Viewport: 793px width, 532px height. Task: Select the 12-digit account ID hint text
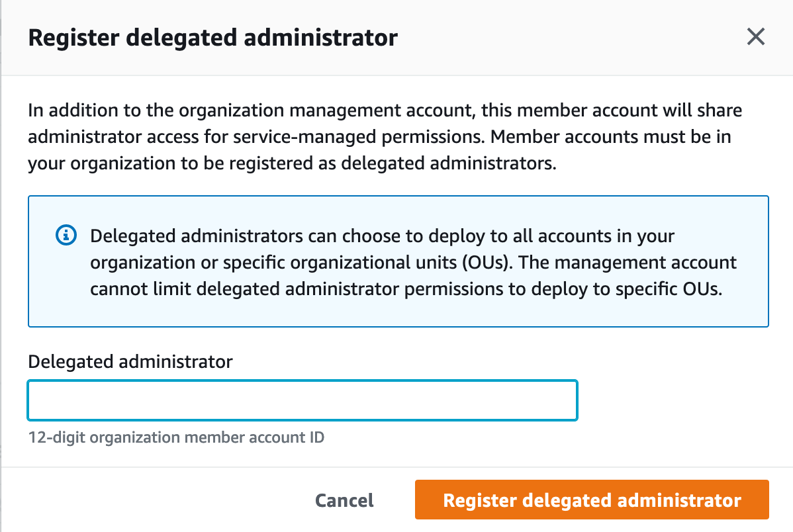click(175, 437)
